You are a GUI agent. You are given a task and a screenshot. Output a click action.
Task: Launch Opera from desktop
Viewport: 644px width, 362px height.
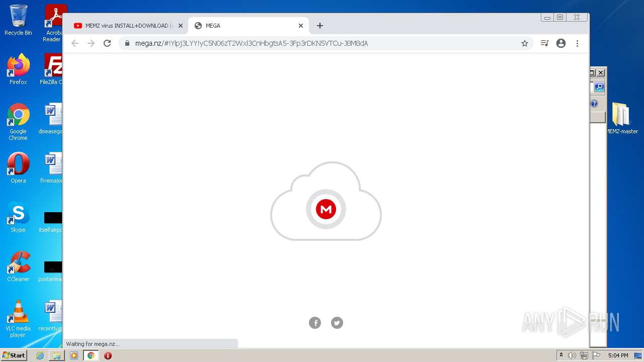click(18, 168)
